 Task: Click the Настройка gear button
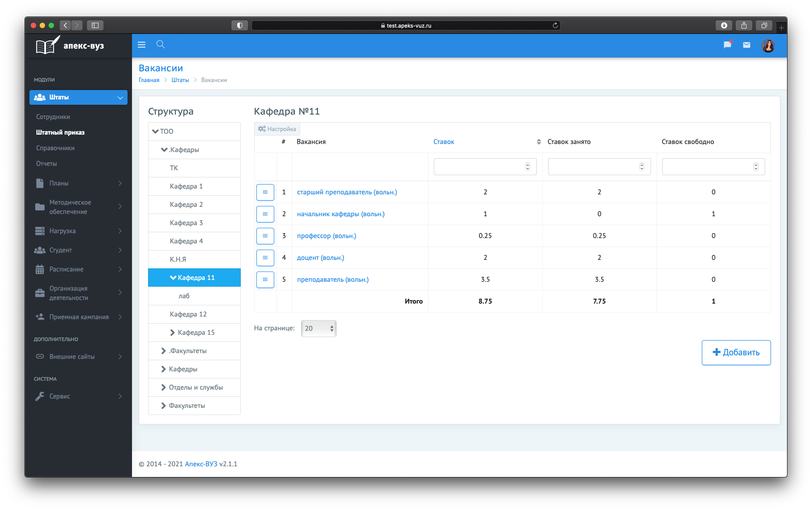(277, 129)
